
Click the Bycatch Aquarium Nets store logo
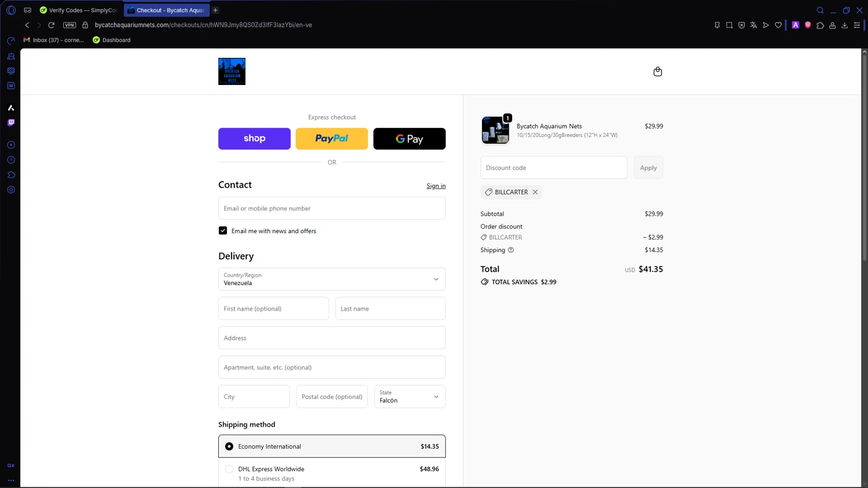[231, 72]
